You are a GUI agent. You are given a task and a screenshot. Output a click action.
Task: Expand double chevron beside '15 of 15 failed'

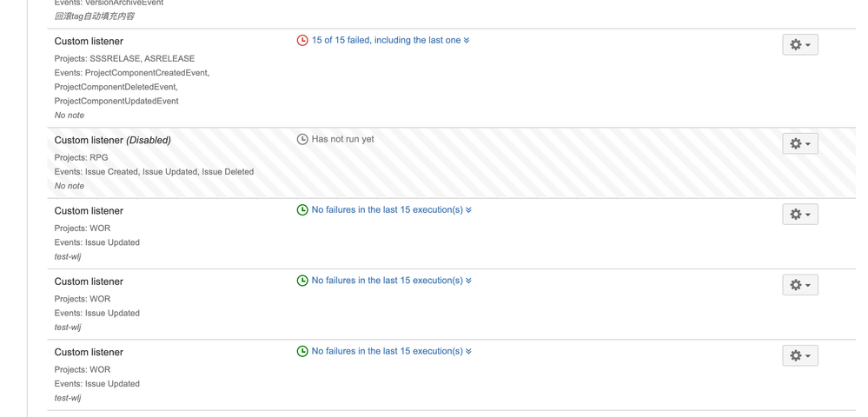pos(467,41)
